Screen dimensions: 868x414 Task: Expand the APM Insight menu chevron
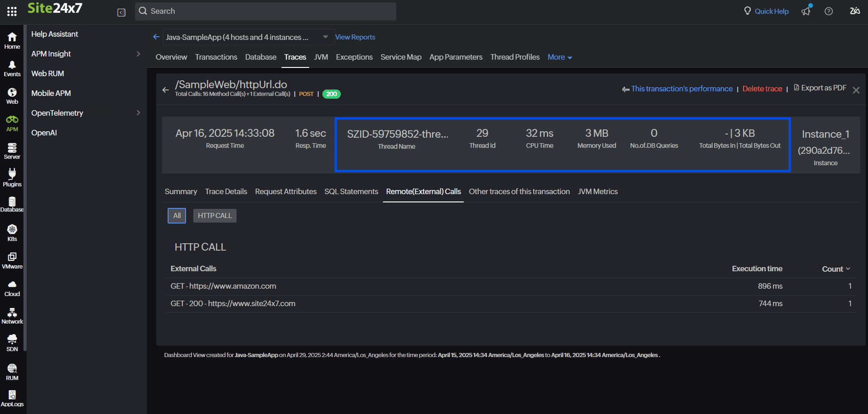138,54
